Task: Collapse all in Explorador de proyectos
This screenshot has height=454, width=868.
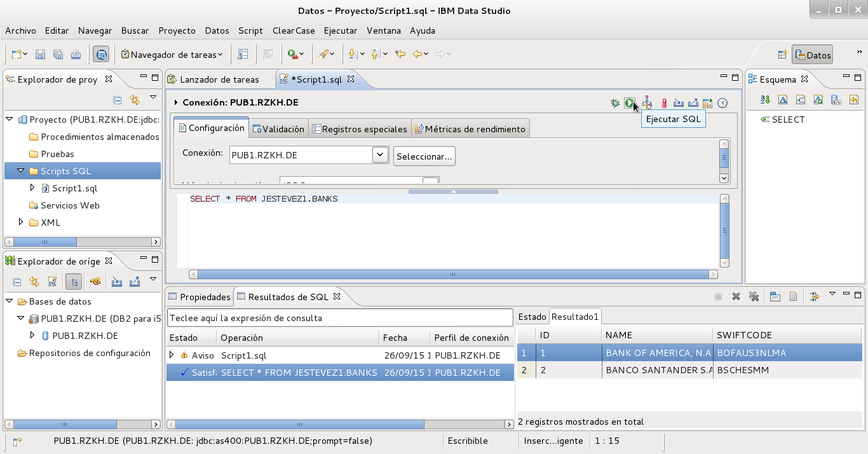Action: 117,99
